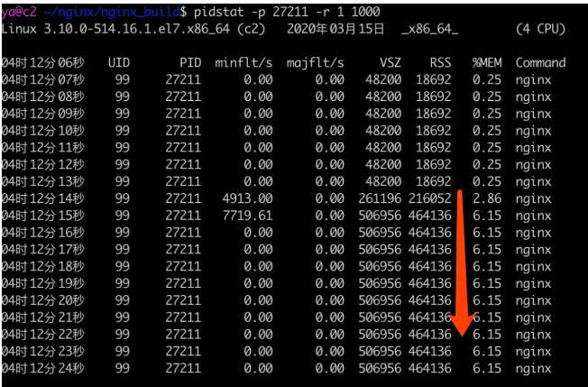Click the timestamp 04时12分07秒
This screenshot has height=387, width=588.
pyautogui.click(x=42, y=80)
